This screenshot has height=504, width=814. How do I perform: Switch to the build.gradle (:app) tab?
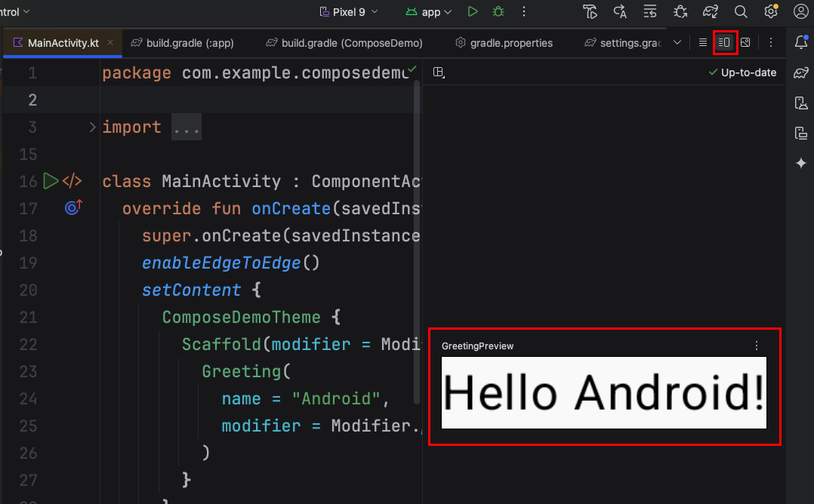pos(183,43)
